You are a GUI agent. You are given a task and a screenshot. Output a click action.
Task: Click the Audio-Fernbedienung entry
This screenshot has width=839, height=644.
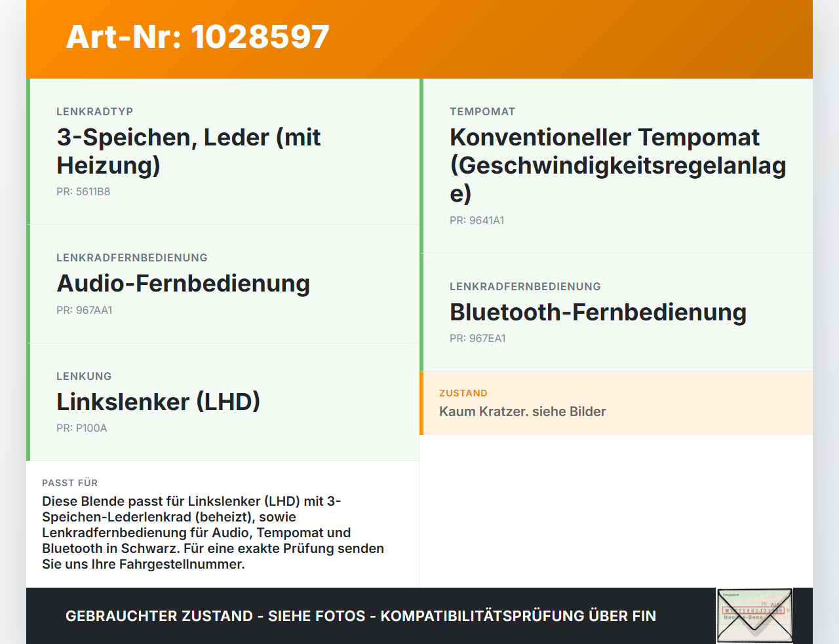(184, 283)
